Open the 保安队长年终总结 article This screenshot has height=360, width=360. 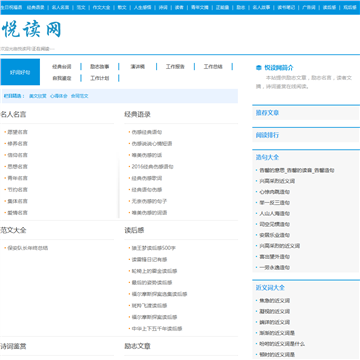(x=28, y=248)
